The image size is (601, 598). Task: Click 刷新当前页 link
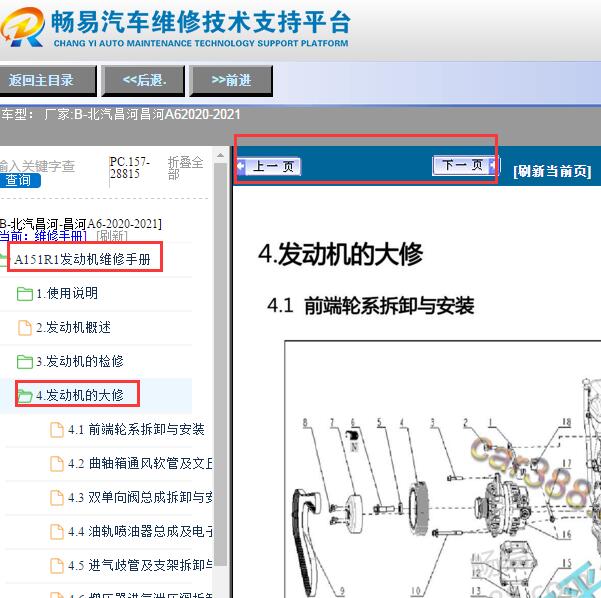point(552,171)
